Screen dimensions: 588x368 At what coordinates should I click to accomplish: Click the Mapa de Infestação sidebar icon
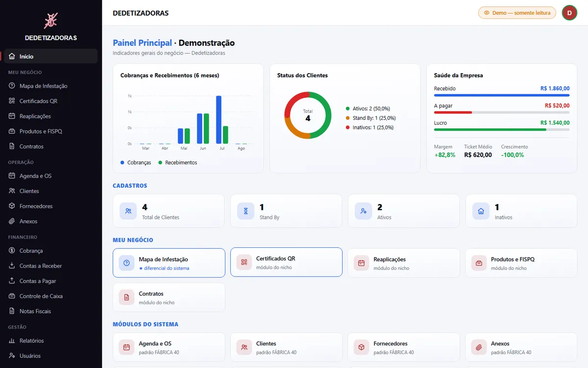point(12,86)
